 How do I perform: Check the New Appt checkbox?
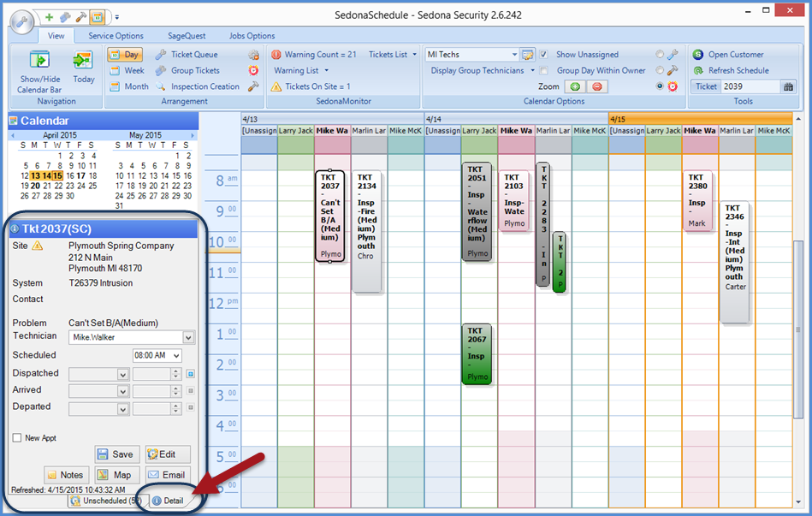pos(17,438)
